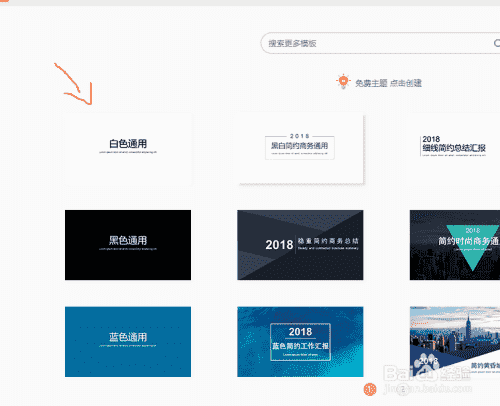Screen dimensions: 500x406
Task: Pick the green triangle 简约时尚商务 template
Action: (455, 245)
